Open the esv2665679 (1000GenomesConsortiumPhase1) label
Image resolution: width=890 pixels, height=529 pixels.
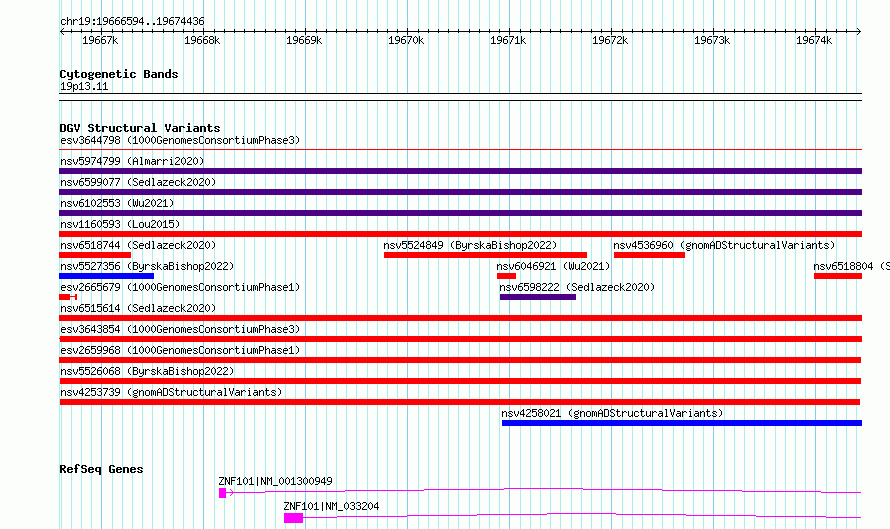tap(180, 287)
